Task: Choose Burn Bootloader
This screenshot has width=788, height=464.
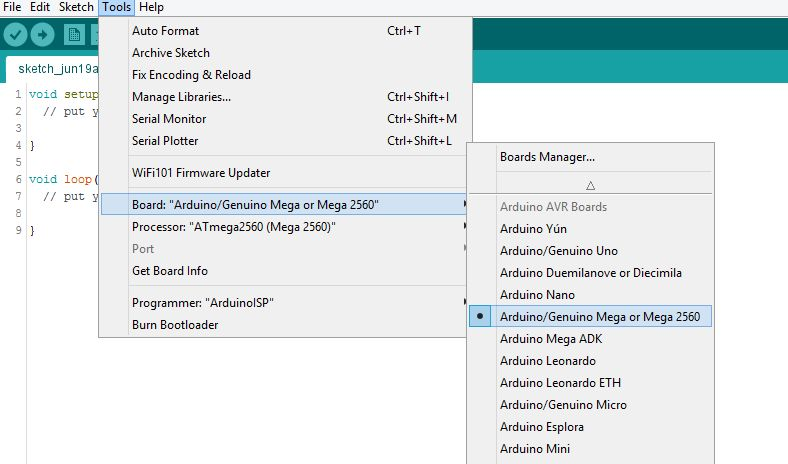Action: pos(285,325)
